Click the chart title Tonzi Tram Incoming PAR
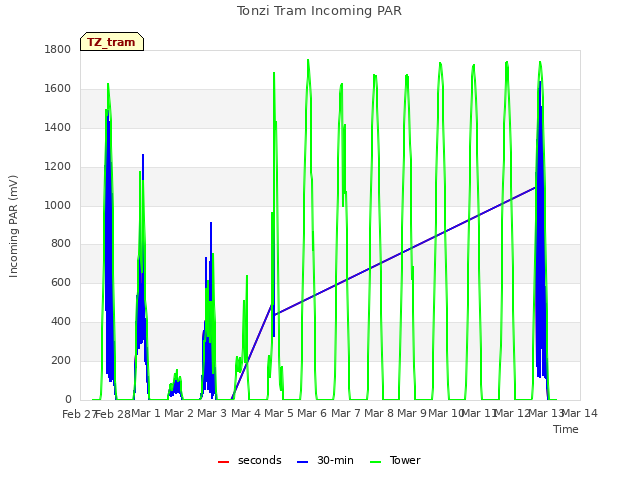 pyautogui.click(x=319, y=11)
